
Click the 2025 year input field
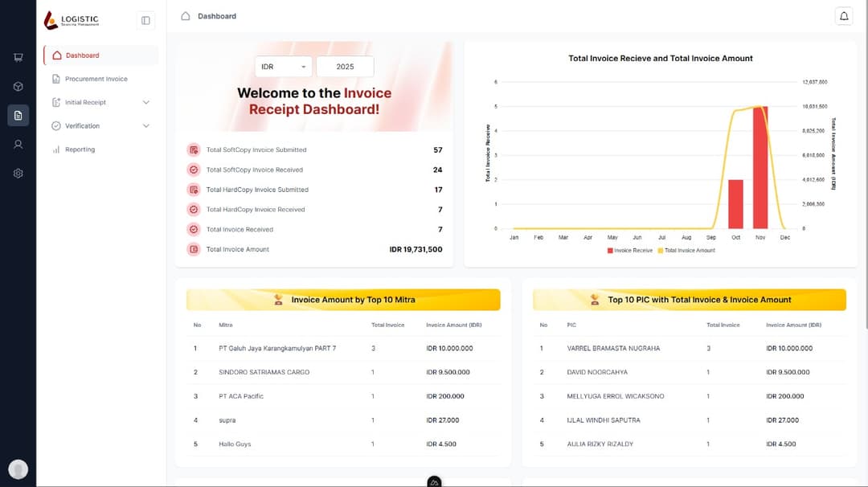[x=345, y=67]
